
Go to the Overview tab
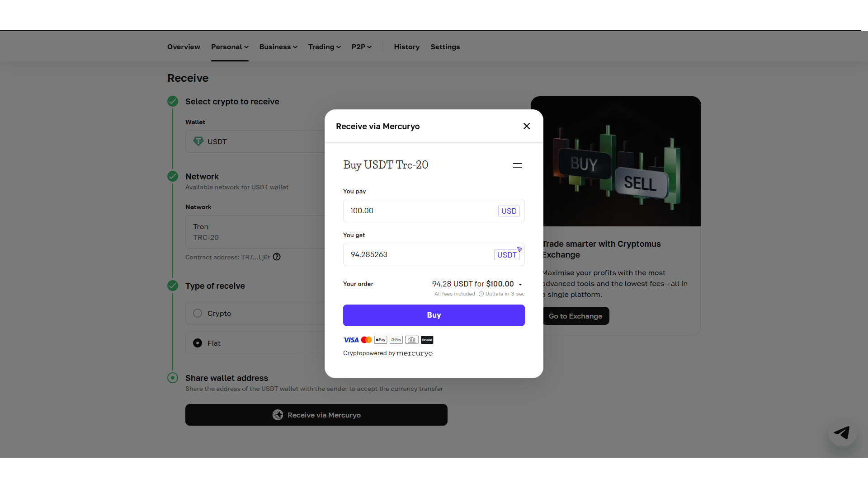tap(184, 47)
